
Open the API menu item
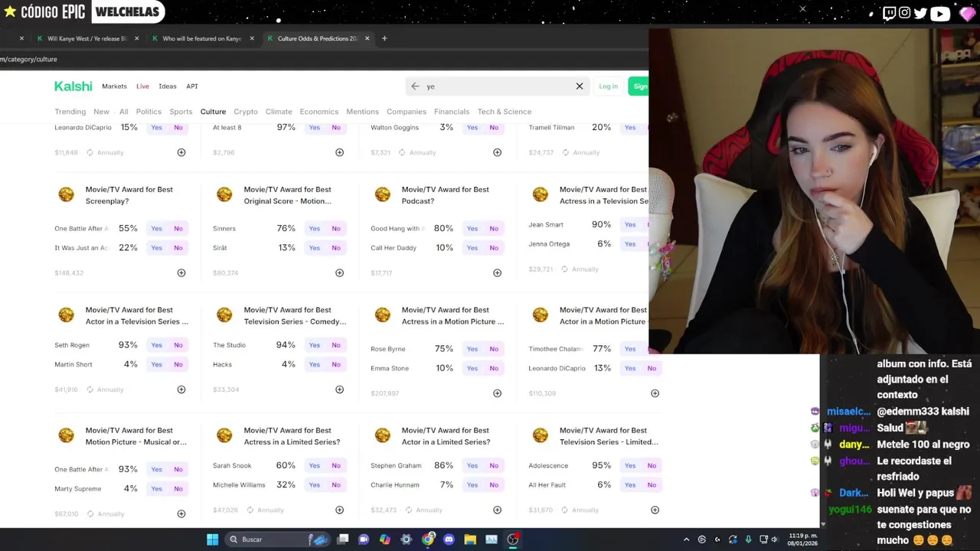tap(192, 86)
